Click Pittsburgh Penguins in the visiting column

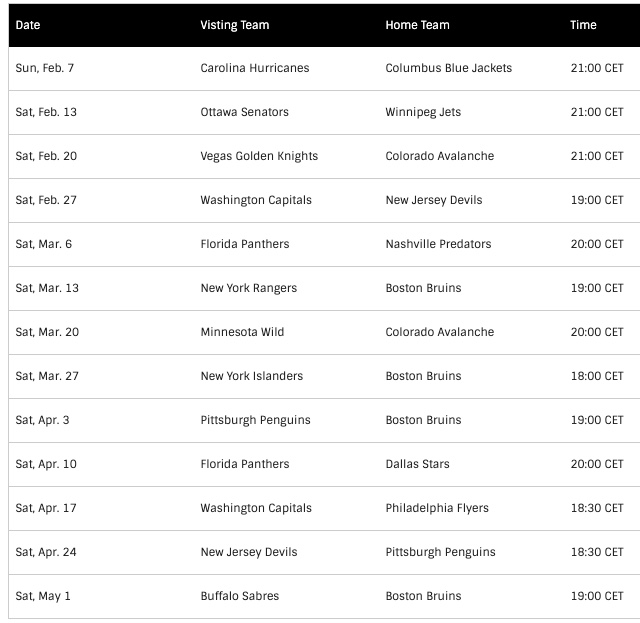click(256, 421)
